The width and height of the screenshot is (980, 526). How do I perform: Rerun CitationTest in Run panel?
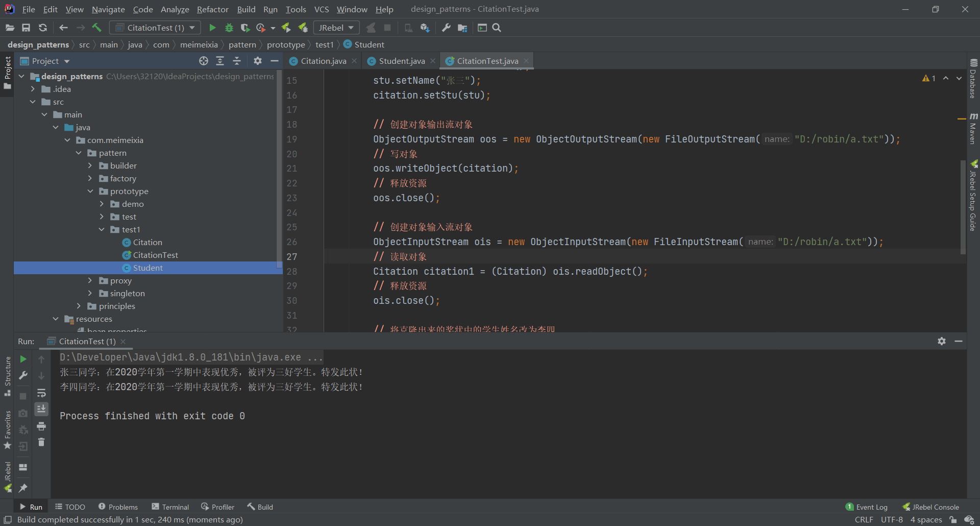click(23, 359)
